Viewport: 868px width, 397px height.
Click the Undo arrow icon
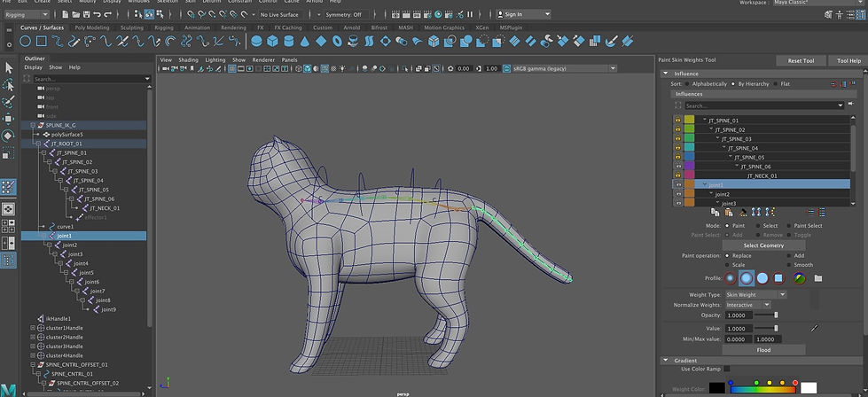[x=98, y=14]
